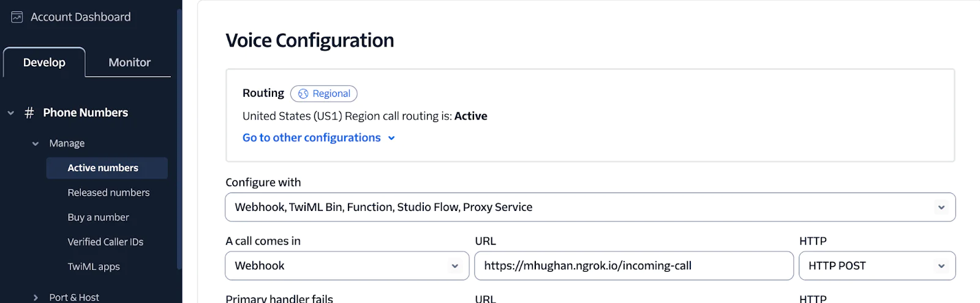Image resolution: width=980 pixels, height=303 pixels.
Task: Switch to the Monitor tab
Action: pyautogui.click(x=129, y=63)
